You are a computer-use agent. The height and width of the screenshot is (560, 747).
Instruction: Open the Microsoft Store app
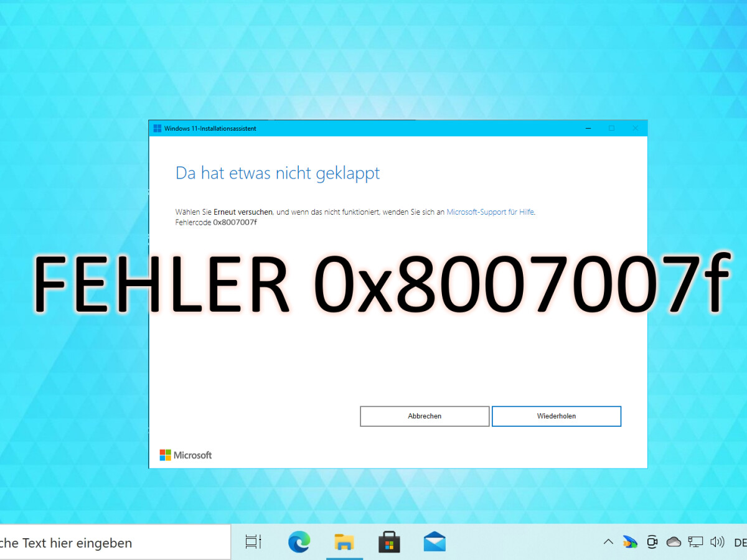[x=389, y=542]
